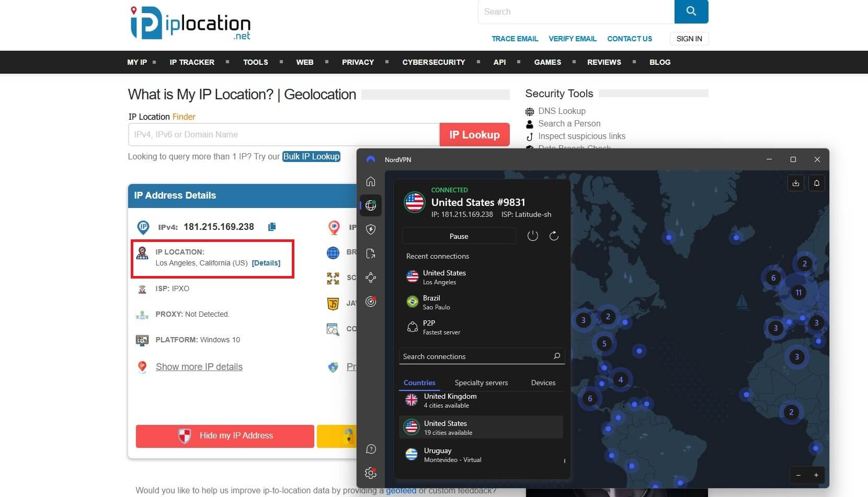868x497 pixels.
Task: Click the NordVPN reconnect refresh icon
Action: pos(554,236)
